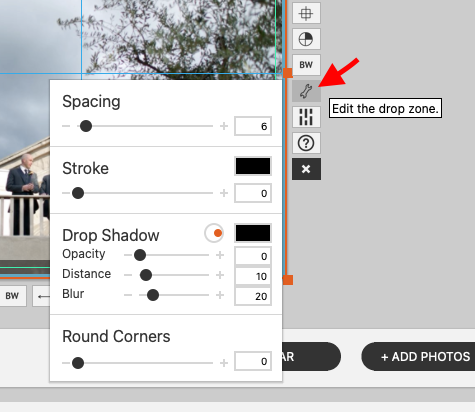Click the dark X close icon
Image resolution: width=475 pixels, height=412 pixels.
pos(306,169)
